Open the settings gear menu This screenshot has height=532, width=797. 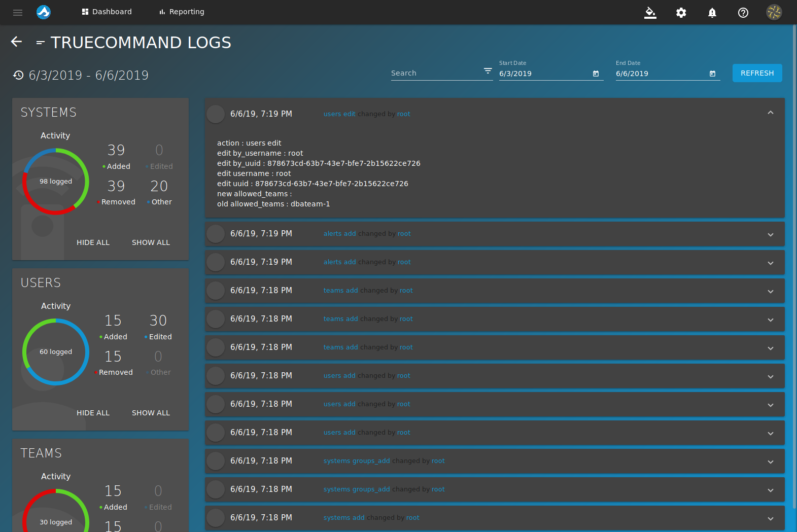click(x=681, y=12)
